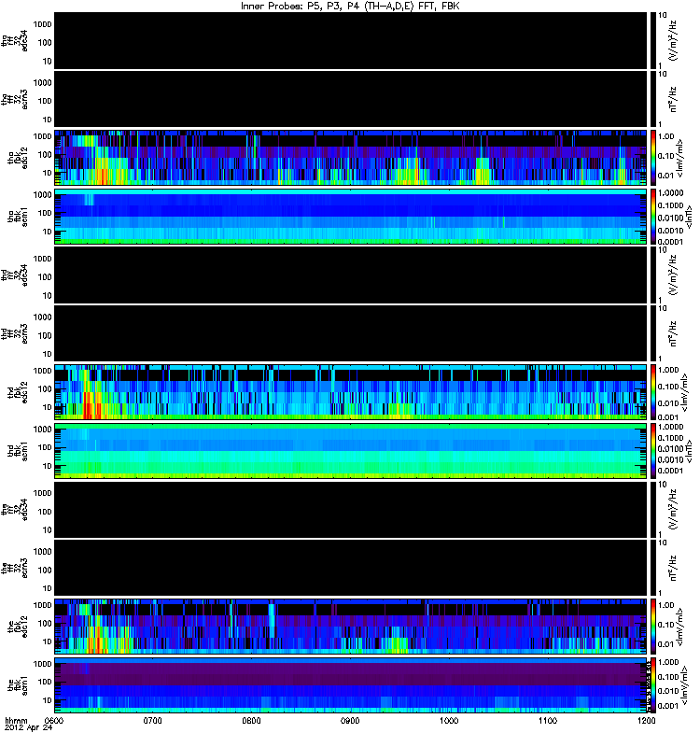Select the 0600 time tick label
The image size is (700, 747).
coord(53,720)
